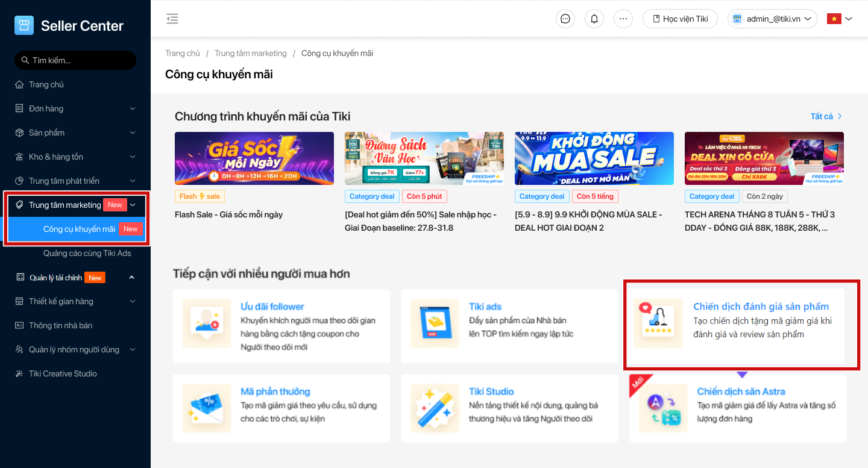Open the Tiki Studio title link
868x468 pixels.
pos(491,392)
